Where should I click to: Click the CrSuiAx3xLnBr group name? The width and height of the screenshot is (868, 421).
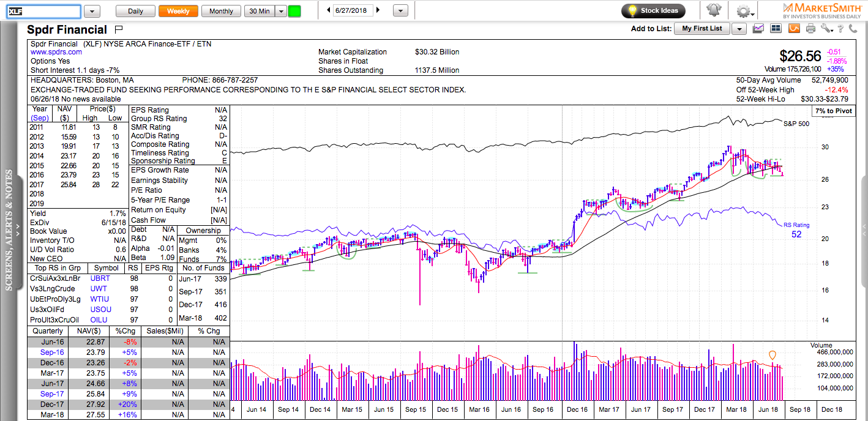[55, 278]
